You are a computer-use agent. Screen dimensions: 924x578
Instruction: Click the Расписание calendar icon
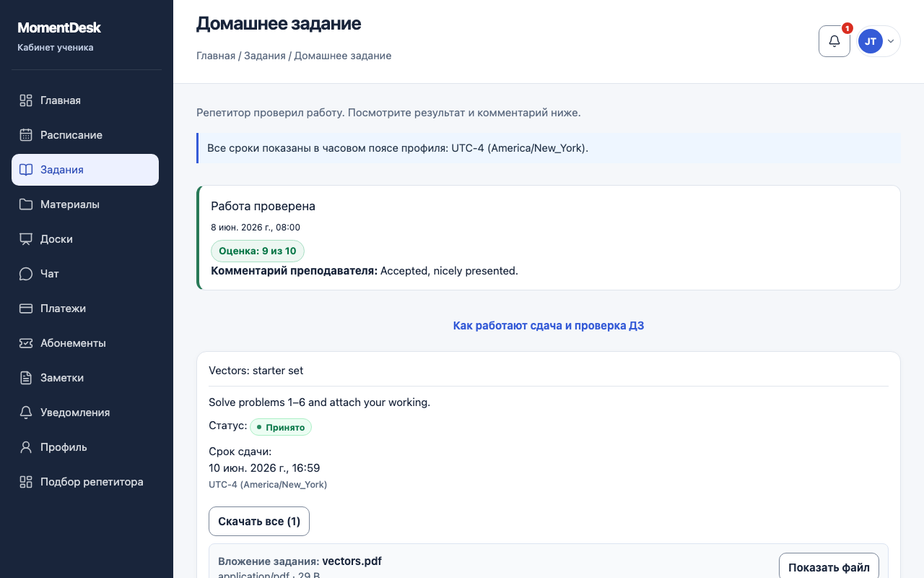(26, 135)
